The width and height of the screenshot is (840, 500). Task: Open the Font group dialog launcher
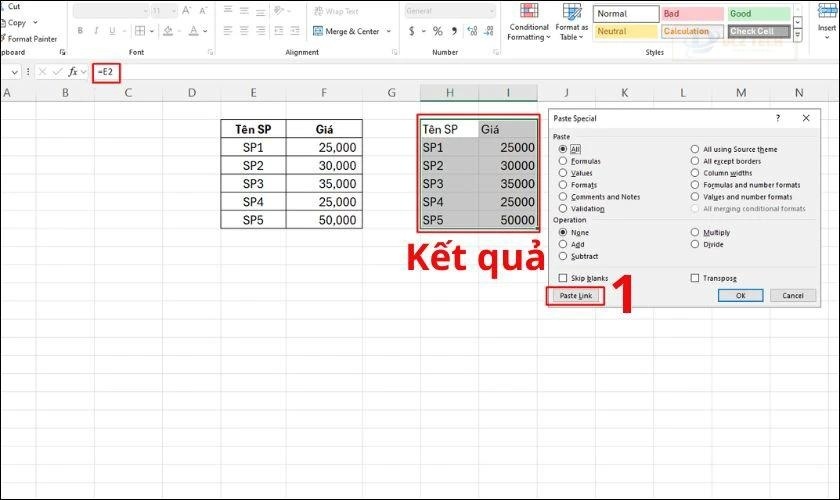[211, 52]
